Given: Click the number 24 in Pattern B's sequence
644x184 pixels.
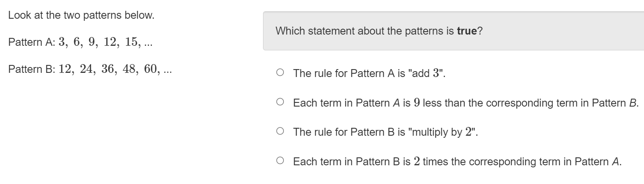Looking at the screenshot, I should click(85, 69).
